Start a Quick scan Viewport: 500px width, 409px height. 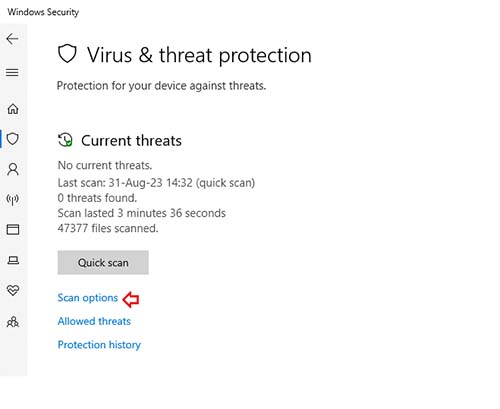pos(103,263)
